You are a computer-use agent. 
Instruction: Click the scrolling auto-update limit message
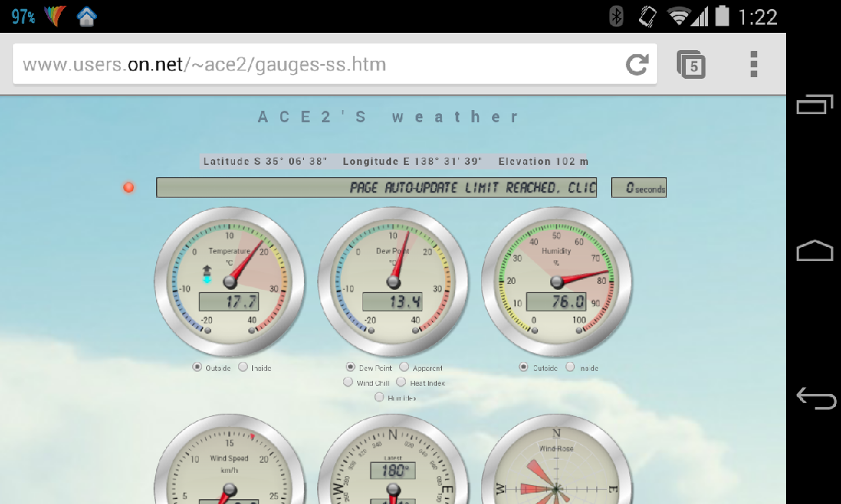(x=376, y=188)
